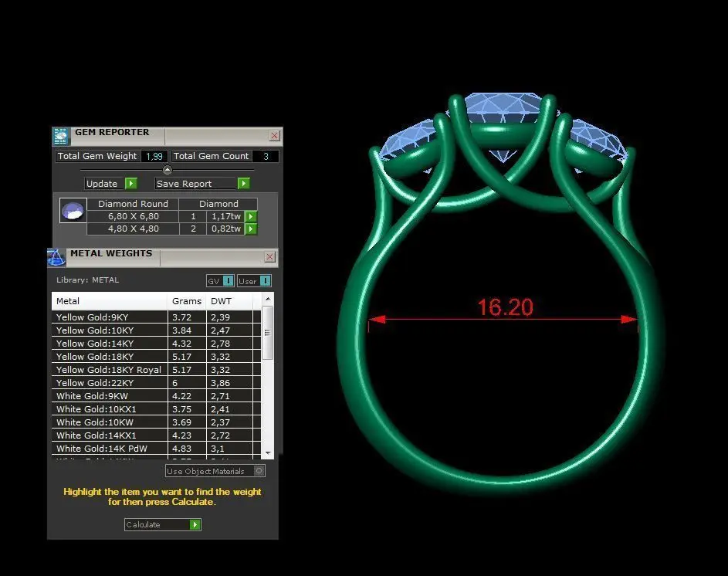Toggle the GV library switch
This screenshot has height=576, width=728.
[x=228, y=280]
